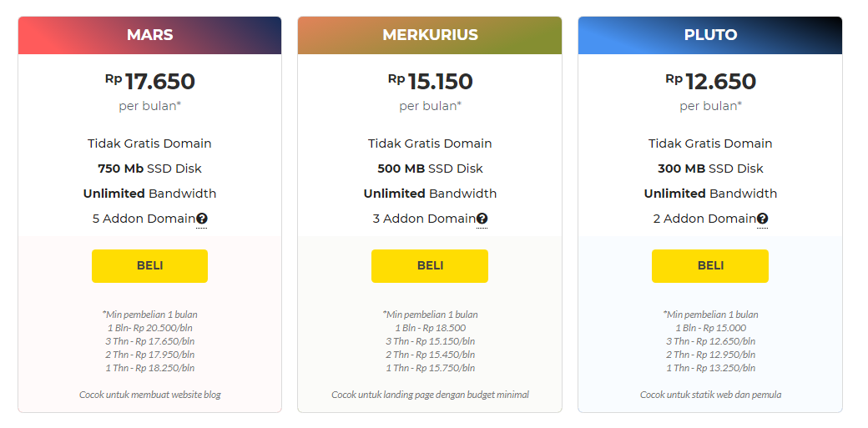The height and width of the screenshot is (428, 868).
Task: Click the PLUTO plan header banner
Action: tap(710, 35)
